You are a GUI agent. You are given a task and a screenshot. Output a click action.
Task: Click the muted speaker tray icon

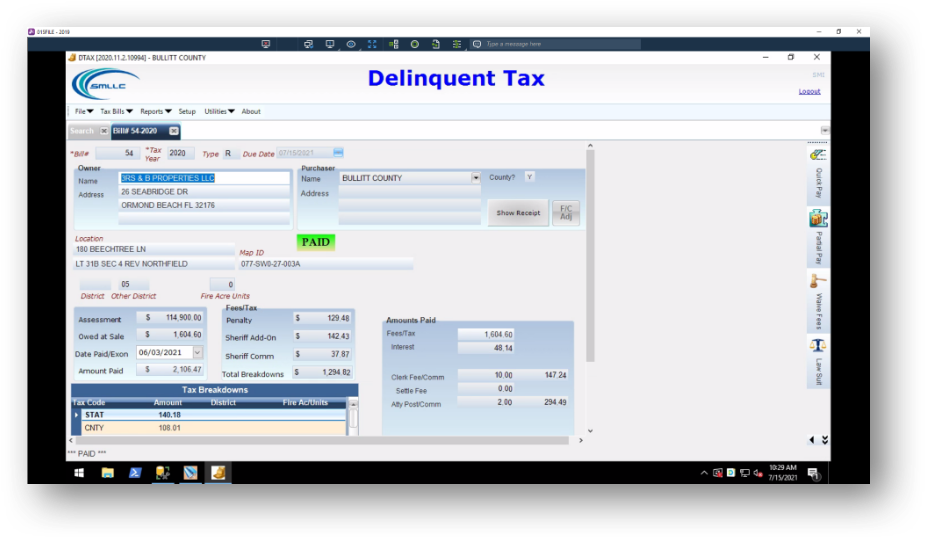pyautogui.click(x=758, y=473)
